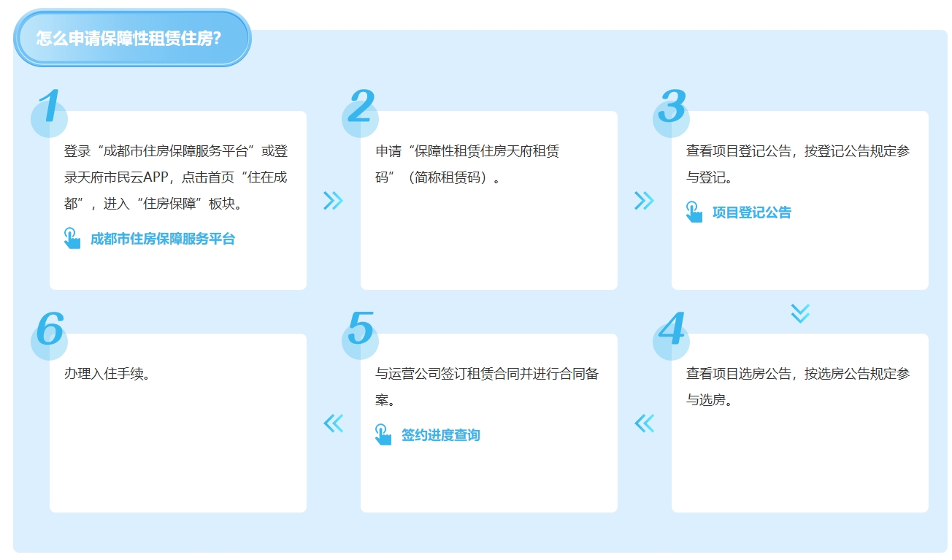The width and height of the screenshot is (952, 560).
Task: Open the 项目登记公告 link
Action: (752, 213)
